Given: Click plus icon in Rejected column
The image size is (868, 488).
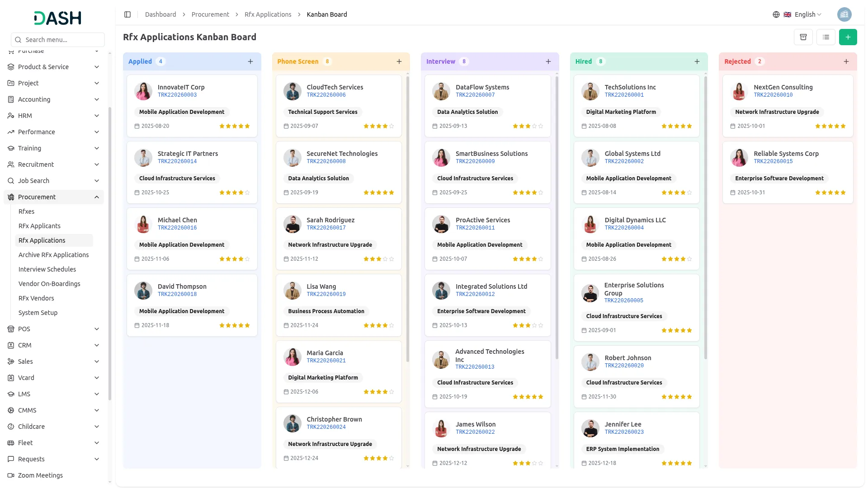Looking at the screenshot, I should pos(846,61).
